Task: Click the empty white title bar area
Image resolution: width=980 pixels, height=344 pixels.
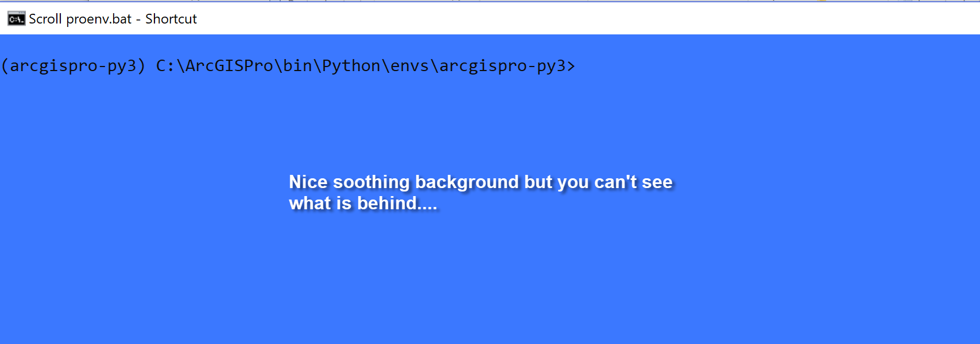Action: 574,19
